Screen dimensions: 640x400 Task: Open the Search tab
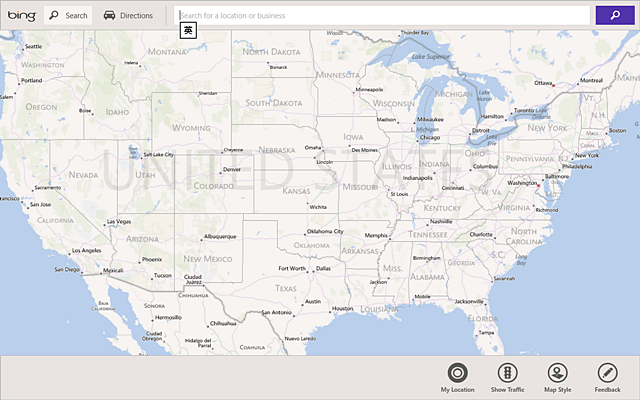(68, 16)
